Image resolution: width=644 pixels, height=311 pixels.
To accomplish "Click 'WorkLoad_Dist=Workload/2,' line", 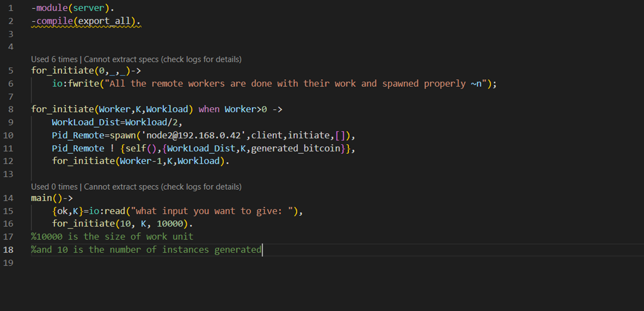I will tap(117, 122).
